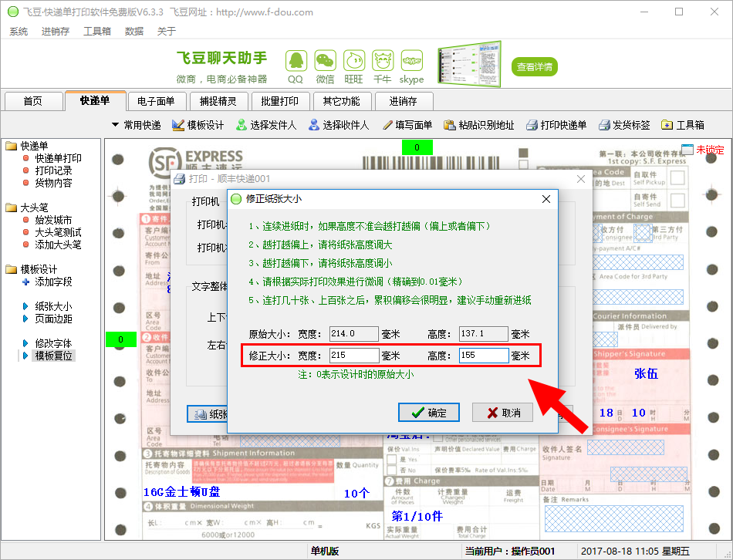Click the 修正大小 宽度 field showing 215

pyautogui.click(x=354, y=356)
